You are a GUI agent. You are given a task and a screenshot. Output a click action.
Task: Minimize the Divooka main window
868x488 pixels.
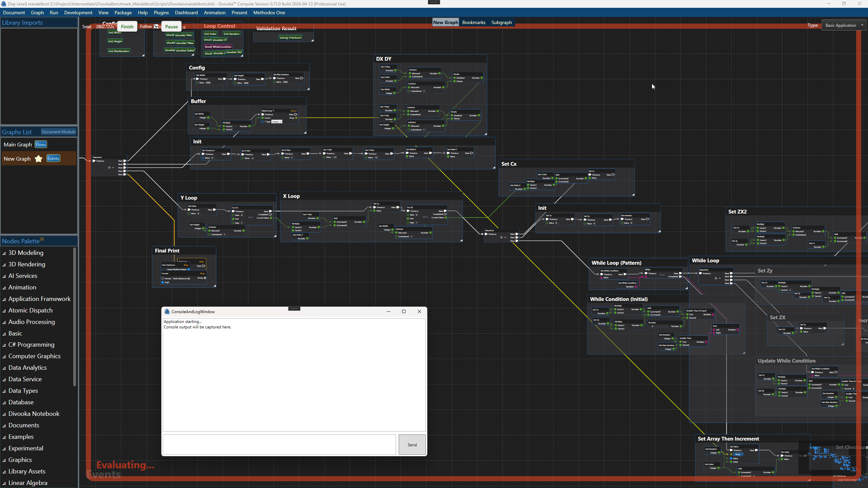tap(829, 4)
